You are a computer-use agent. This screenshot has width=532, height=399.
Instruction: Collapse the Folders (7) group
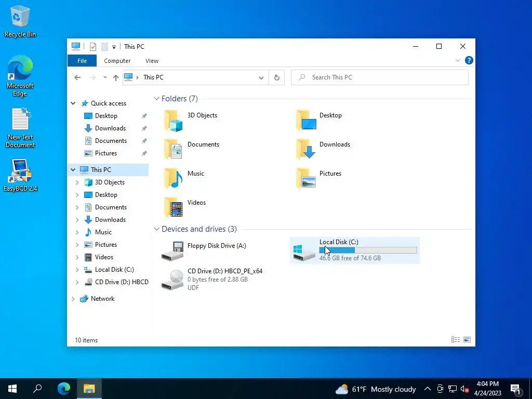[156, 98]
